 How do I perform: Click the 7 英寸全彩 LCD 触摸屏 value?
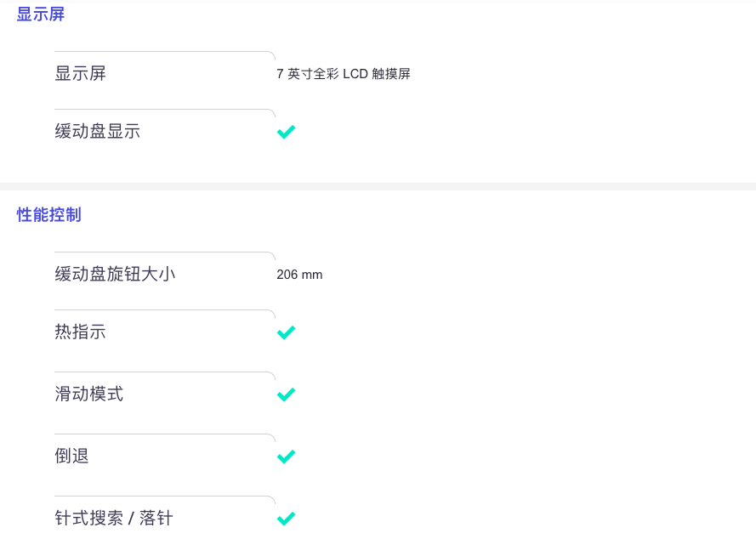[x=344, y=74]
